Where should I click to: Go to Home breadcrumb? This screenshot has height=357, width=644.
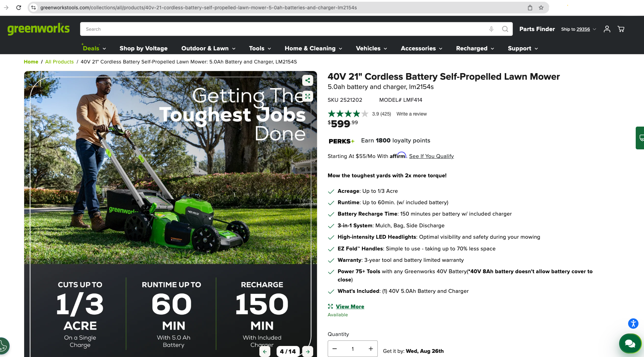point(31,62)
